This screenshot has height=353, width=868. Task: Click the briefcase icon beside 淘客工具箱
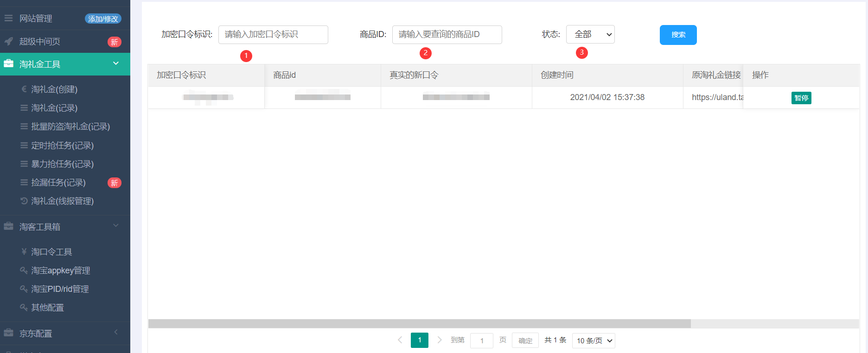point(8,227)
